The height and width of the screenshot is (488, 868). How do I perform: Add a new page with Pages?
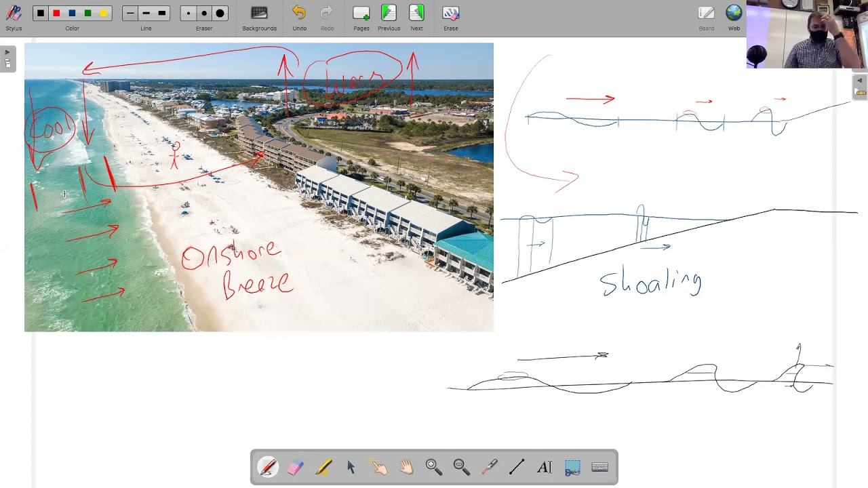(361, 18)
